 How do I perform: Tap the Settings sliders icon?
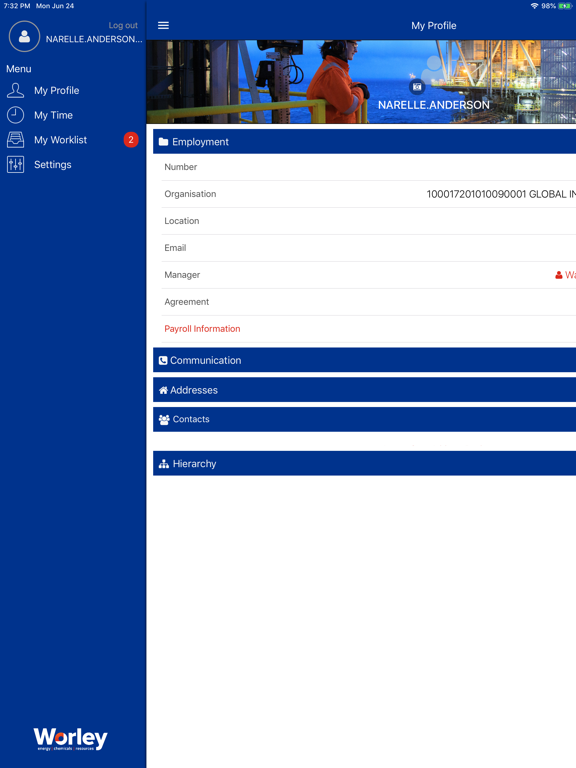click(x=15, y=165)
